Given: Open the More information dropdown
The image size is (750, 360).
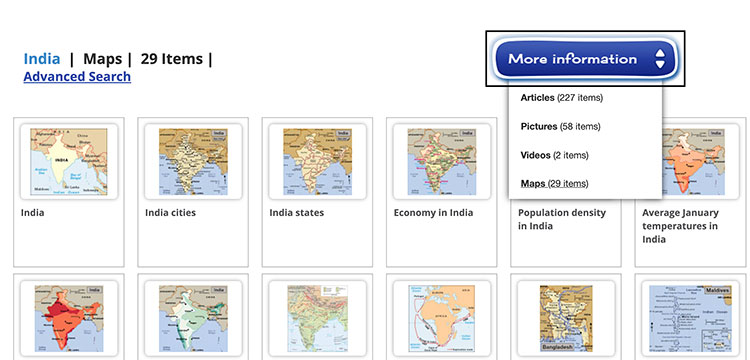Looking at the screenshot, I should point(585,59).
